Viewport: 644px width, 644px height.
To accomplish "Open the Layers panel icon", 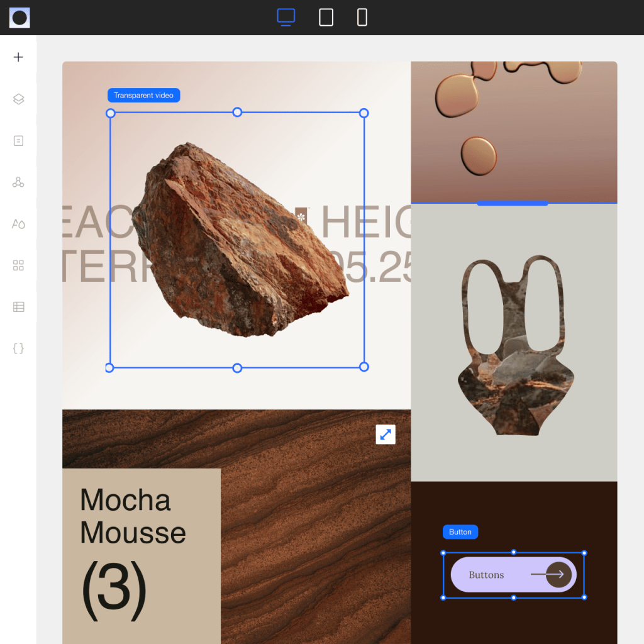I will (18, 99).
